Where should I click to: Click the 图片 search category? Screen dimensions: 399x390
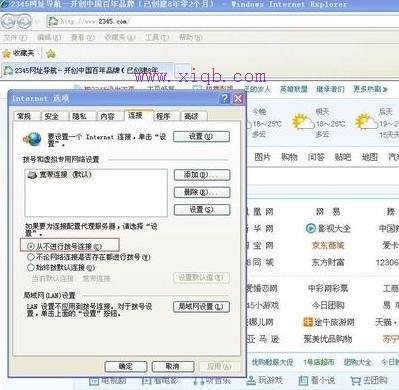coord(262,157)
